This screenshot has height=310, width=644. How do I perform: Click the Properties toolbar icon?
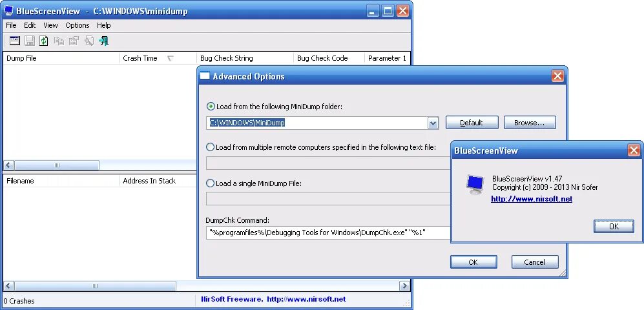tap(74, 41)
